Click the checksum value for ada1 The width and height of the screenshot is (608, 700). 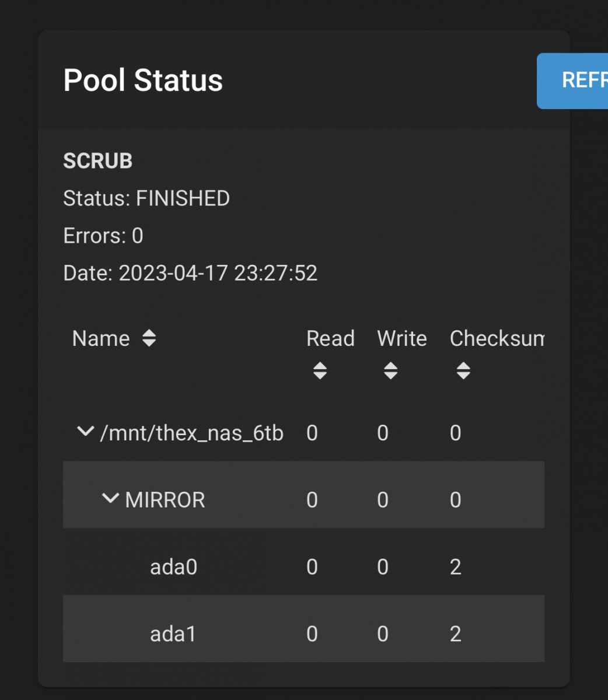(x=456, y=634)
